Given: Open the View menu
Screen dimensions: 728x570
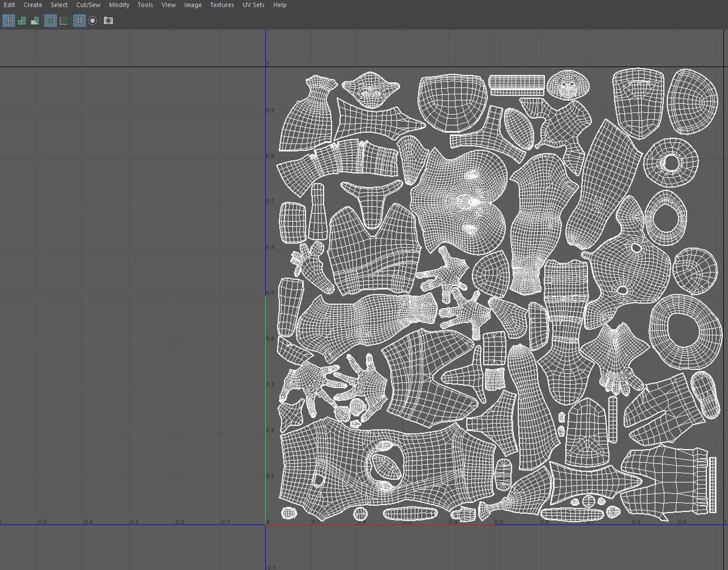Looking at the screenshot, I should (168, 5).
